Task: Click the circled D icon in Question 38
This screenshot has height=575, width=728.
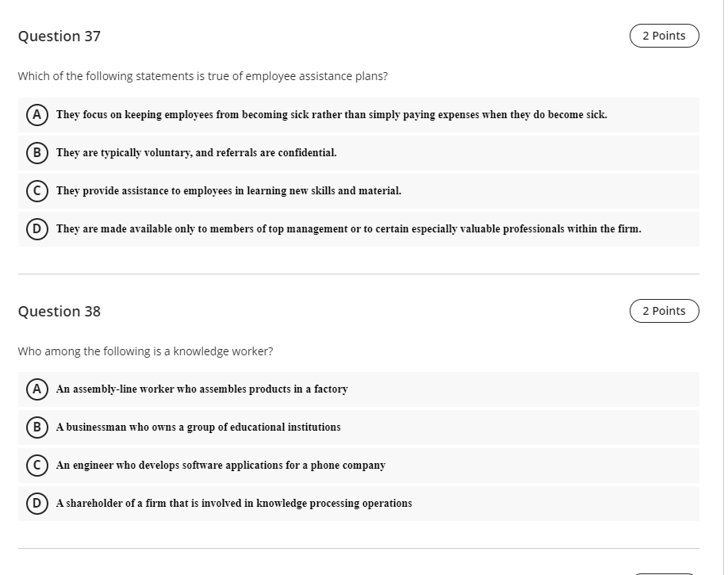Action: click(36, 503)
